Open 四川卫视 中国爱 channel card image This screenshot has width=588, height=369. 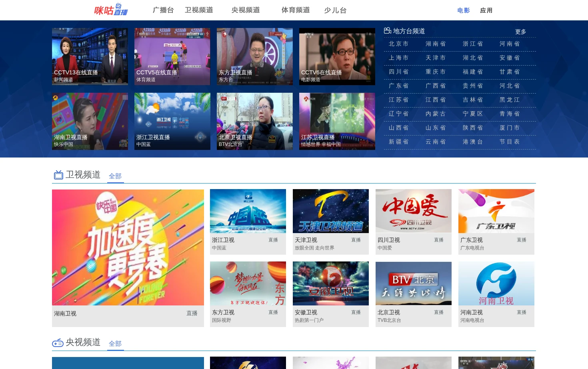[414, 211]
